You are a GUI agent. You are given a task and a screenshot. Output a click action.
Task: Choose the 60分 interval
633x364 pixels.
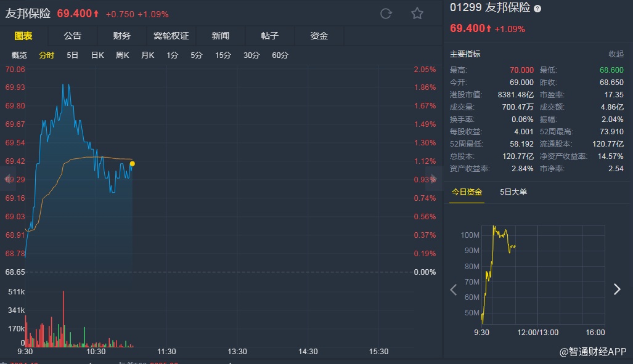pos(280,55)
